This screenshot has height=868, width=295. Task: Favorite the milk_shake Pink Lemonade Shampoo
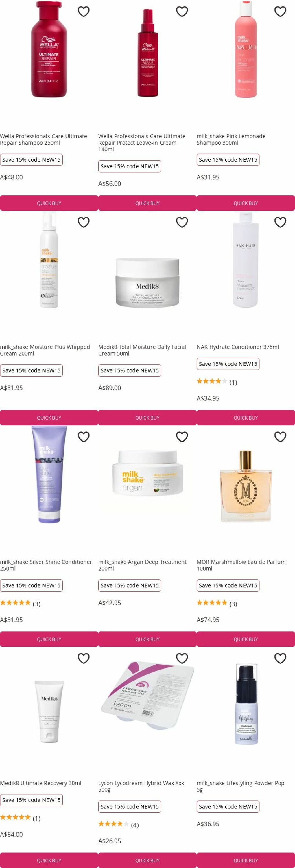click(280, 12)
